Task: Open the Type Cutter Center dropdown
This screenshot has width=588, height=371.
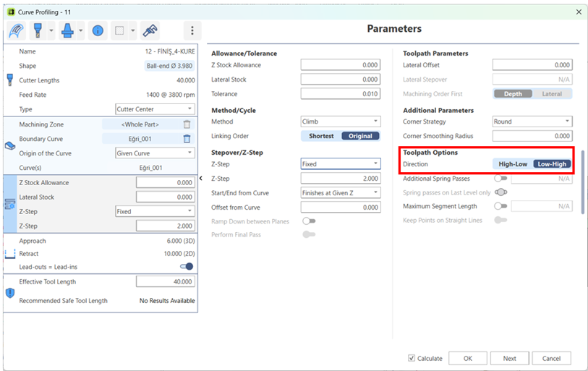Action: click(x=155, y=109)
